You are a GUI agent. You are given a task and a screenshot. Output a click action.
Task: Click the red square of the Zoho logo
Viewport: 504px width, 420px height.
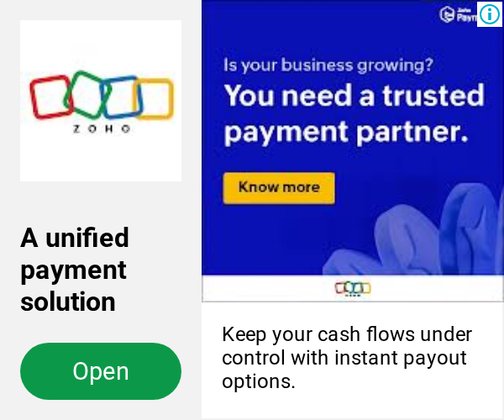(x=50, y=97)
